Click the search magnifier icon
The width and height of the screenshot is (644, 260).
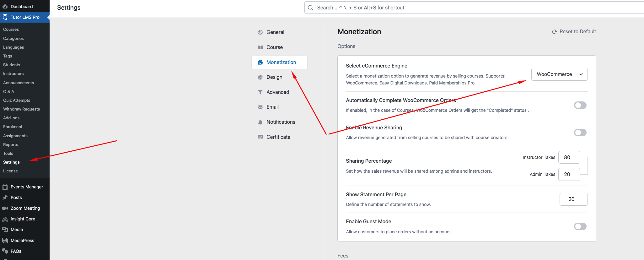pyautogui.click(x=310, y=8)
